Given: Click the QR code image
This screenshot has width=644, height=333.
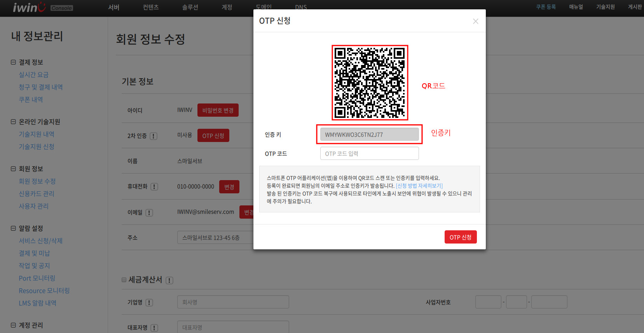Looking at the screenshot, I should [x=370, y=82].
